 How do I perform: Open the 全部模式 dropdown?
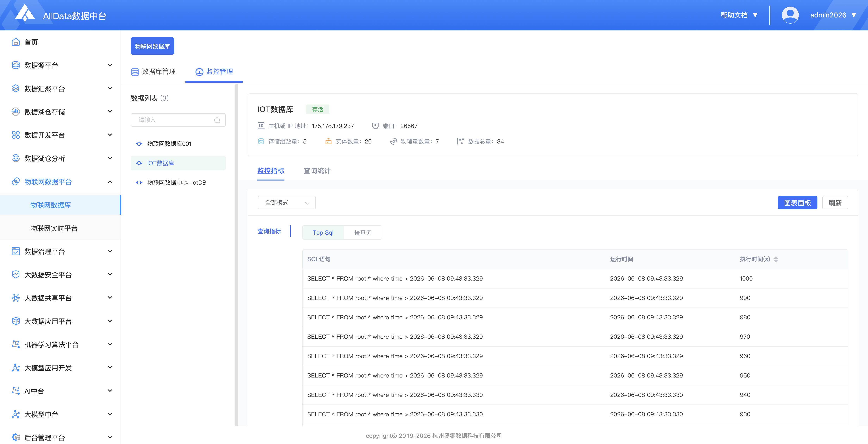coord(286,203)
